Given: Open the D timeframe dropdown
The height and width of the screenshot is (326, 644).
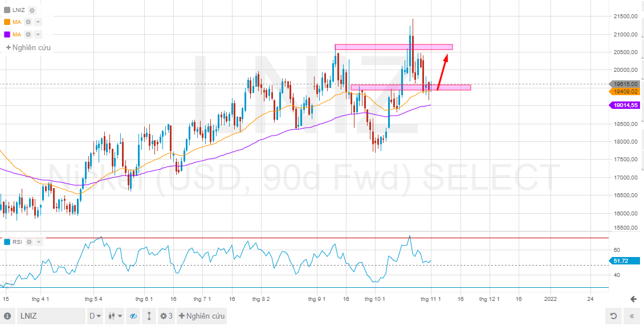Looking at the screenshot, I should 95,316.
